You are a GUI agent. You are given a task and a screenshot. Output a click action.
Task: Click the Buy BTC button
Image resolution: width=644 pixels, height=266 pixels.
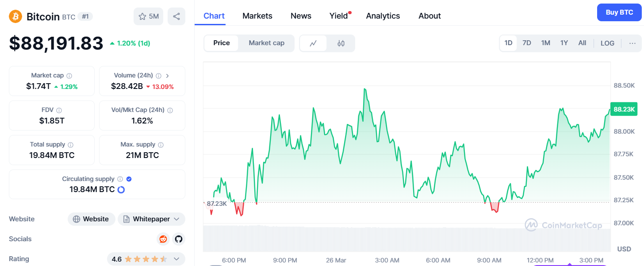619,12
